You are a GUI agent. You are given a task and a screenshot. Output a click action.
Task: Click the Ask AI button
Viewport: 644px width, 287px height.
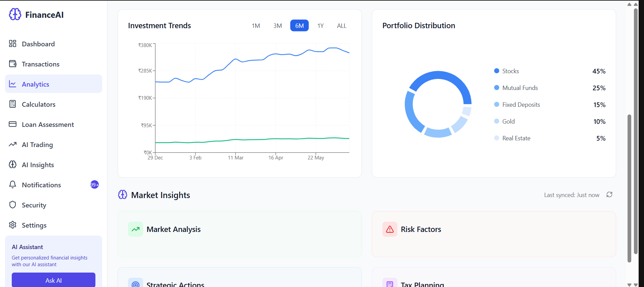click(x=53, y=280)
